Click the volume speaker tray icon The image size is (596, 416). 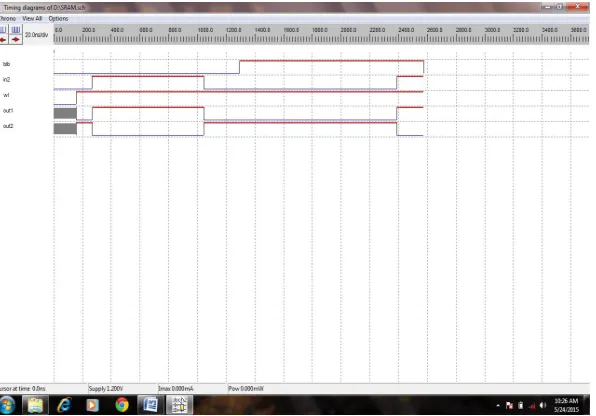point(543,406)
